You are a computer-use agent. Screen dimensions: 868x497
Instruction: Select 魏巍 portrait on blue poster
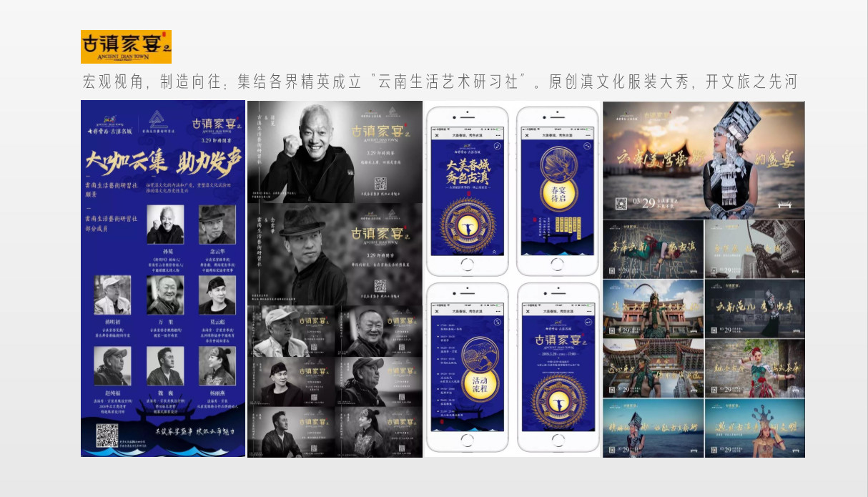click(x=165, y=365)
